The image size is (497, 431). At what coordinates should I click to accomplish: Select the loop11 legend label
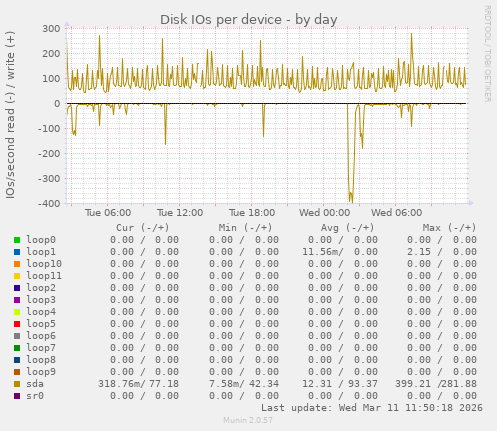44,276
